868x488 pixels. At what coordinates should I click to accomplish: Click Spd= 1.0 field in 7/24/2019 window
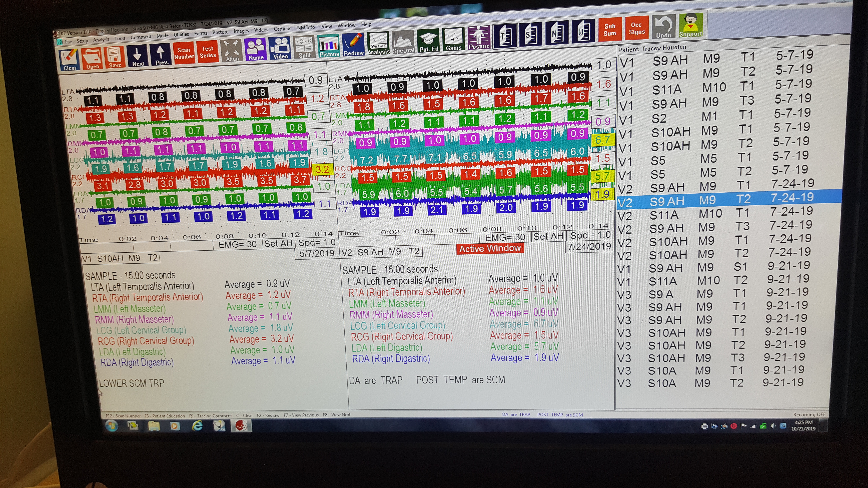point(590,235)
